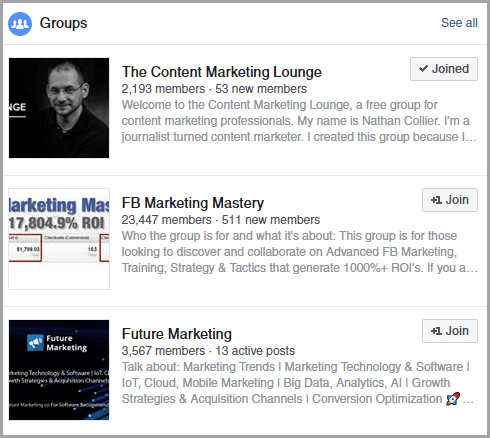Click the Nathan Collier portrait thumbnail

(59, 108)
